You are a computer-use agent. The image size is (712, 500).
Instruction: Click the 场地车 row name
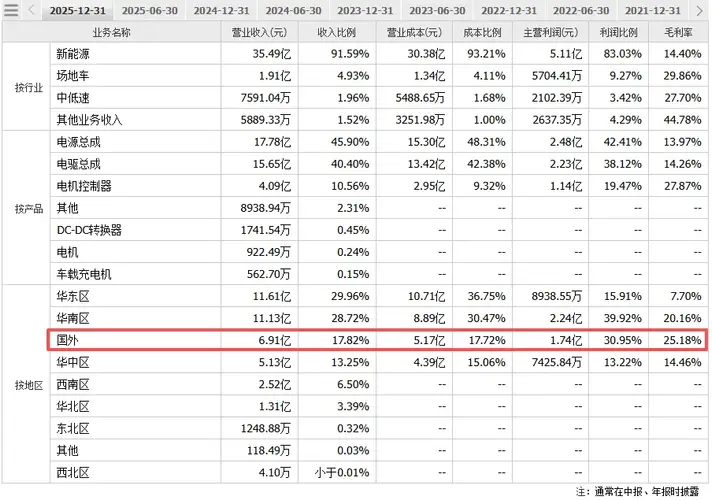coord(73,75)
